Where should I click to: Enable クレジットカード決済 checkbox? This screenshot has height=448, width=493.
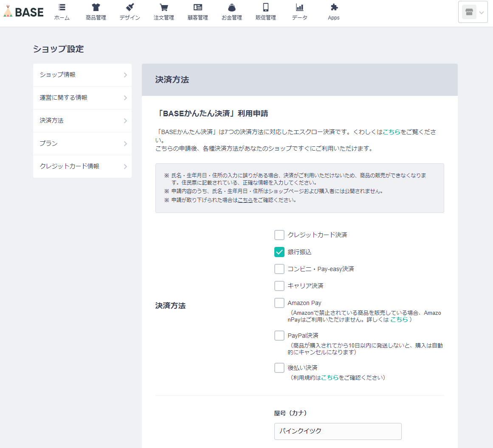pos(279,235)
